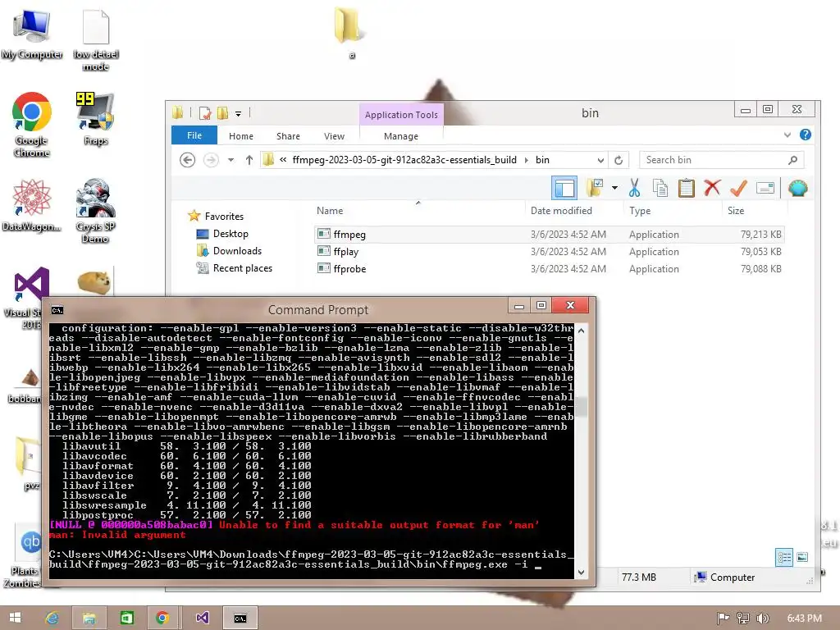840x630 pixels.
Task: Click the Cut scissors icon
Action: (x=634, y=188)
